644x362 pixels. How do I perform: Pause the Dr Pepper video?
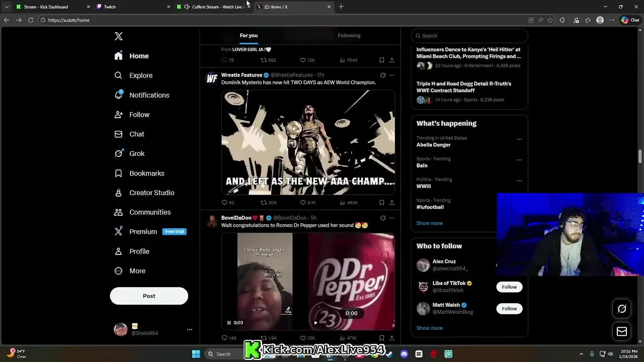pyautogui.click(x=229, y=323)
